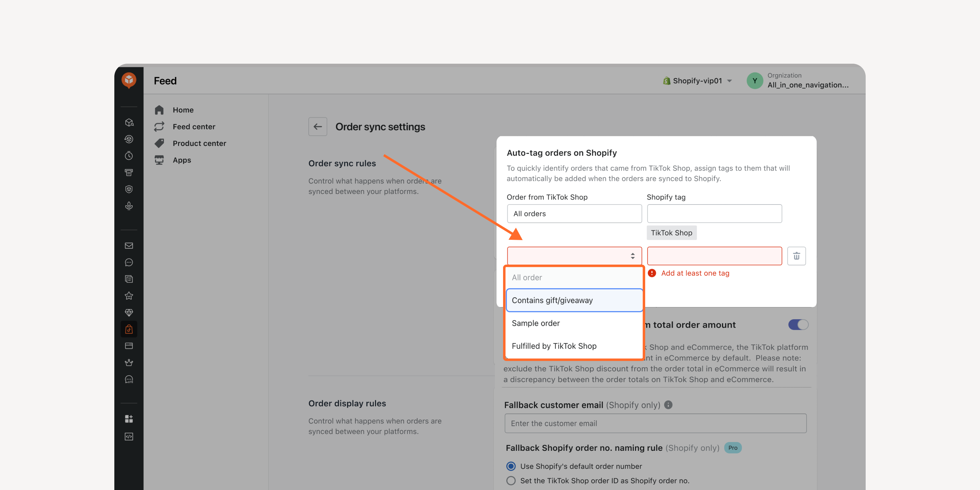The image size is (980, 490).
Task: Click the Add at least one tag error text
Action: tap(695, 273)
